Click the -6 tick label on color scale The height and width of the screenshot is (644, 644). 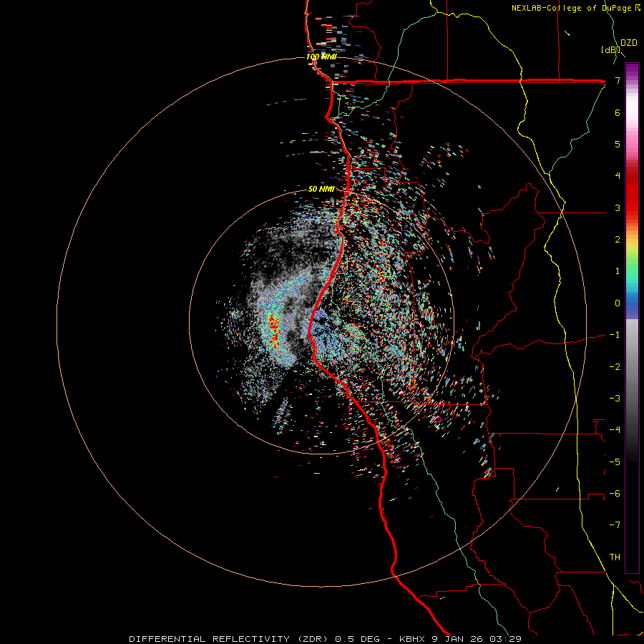(615, 494)
